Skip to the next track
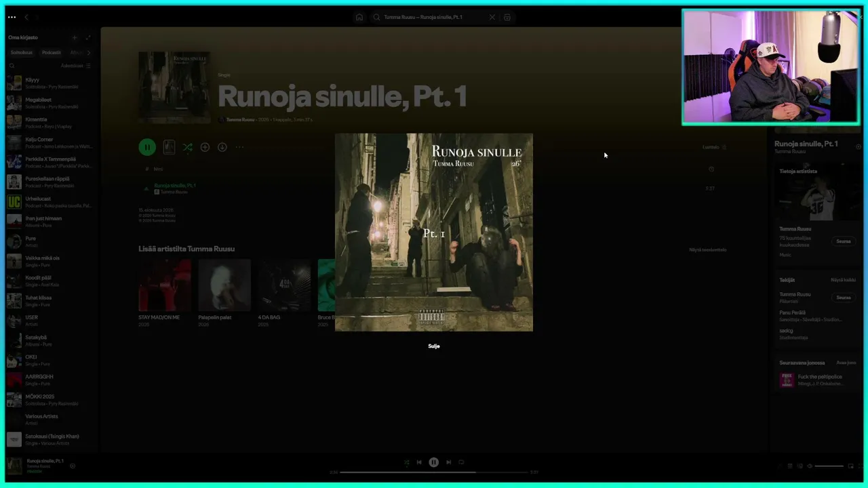The width and height of the screenshot is (868, 488). [x=448, y=462]
